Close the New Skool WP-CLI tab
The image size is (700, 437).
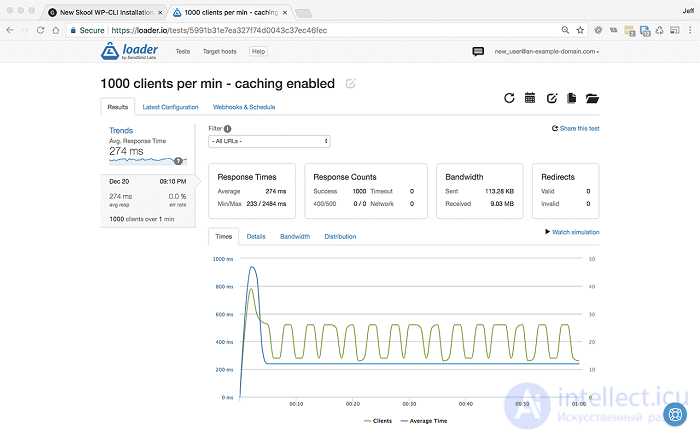coord(160,12)
